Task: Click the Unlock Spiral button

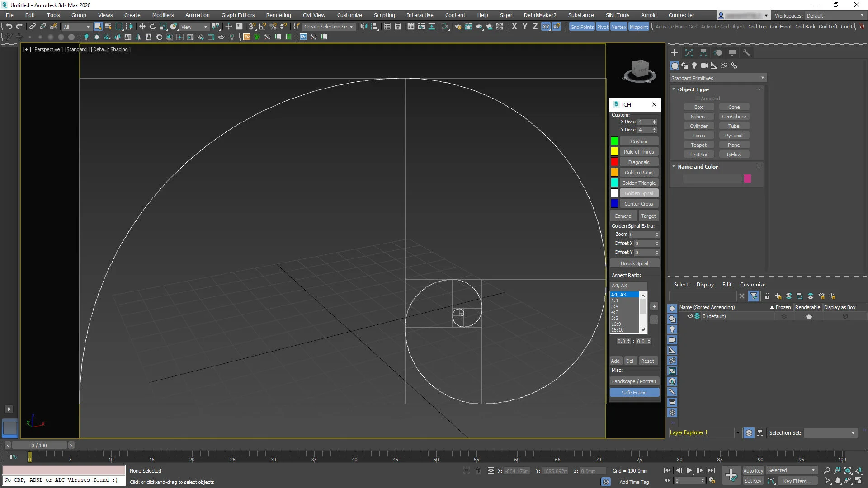Action: [x=634, y=263]
